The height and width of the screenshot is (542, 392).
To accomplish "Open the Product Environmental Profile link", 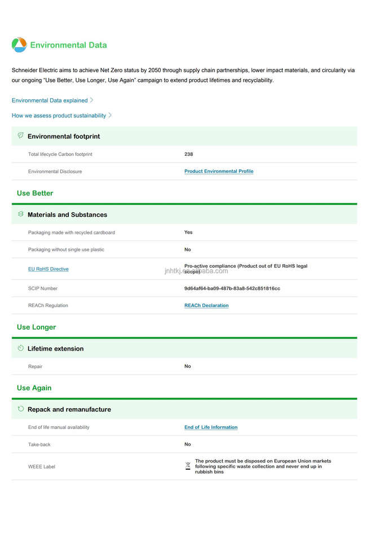I will point(218,171).
